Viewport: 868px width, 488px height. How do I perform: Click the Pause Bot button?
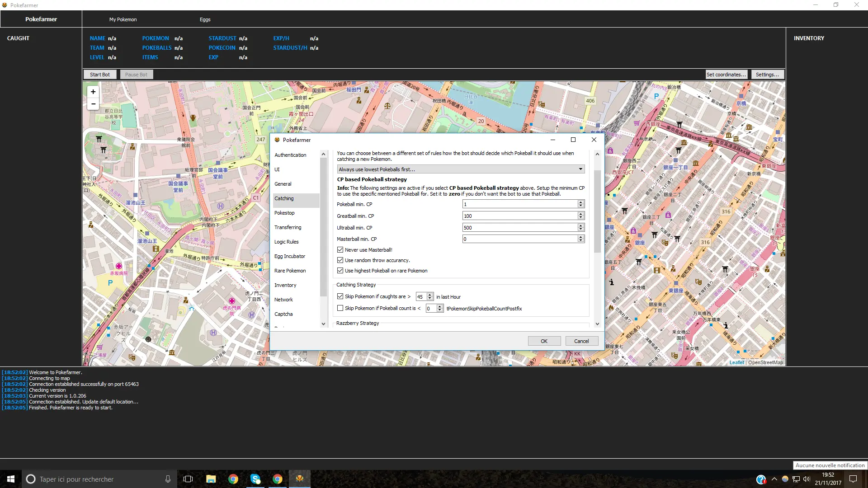(137, 75)
